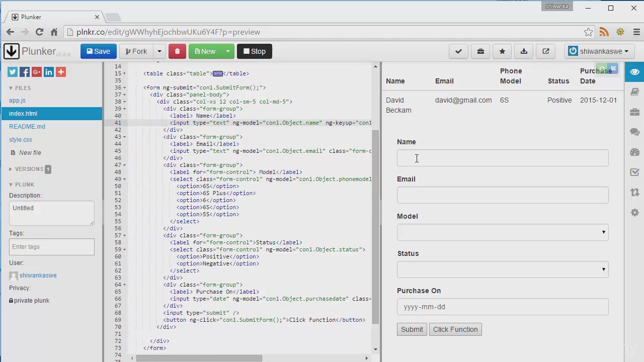Bookmark page with star icon

[x=588, y=32]
